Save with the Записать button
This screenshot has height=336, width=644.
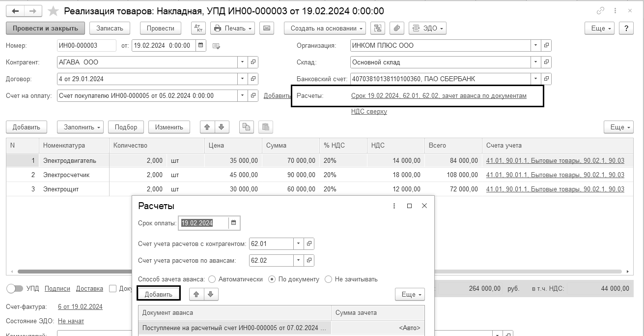click(110, 28)
